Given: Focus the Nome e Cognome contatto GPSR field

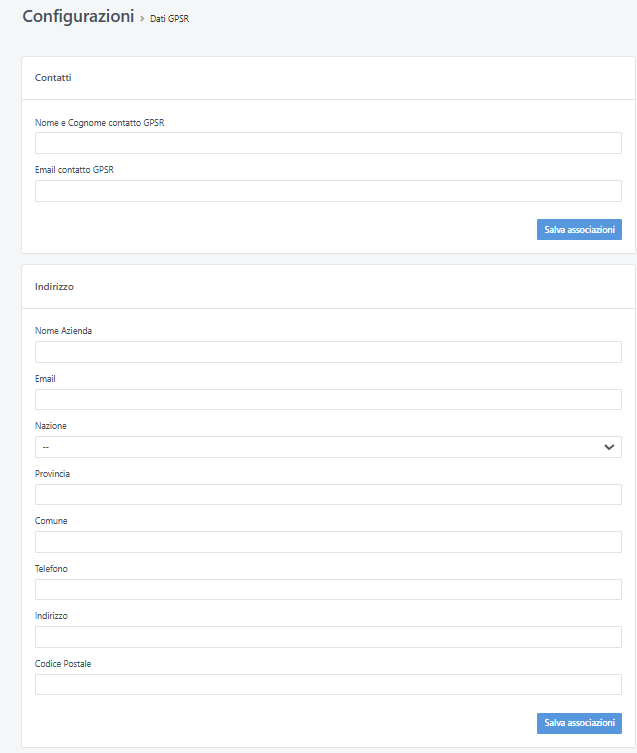Looking at the screenshot, I should coord(328,143).
